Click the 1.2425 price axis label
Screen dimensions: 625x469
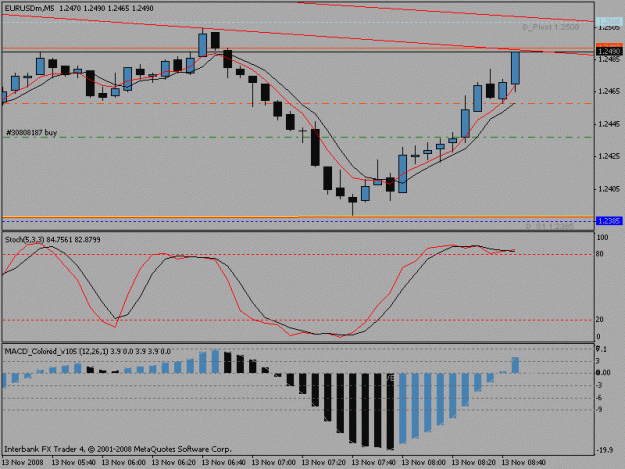click(x=609, y=156)
